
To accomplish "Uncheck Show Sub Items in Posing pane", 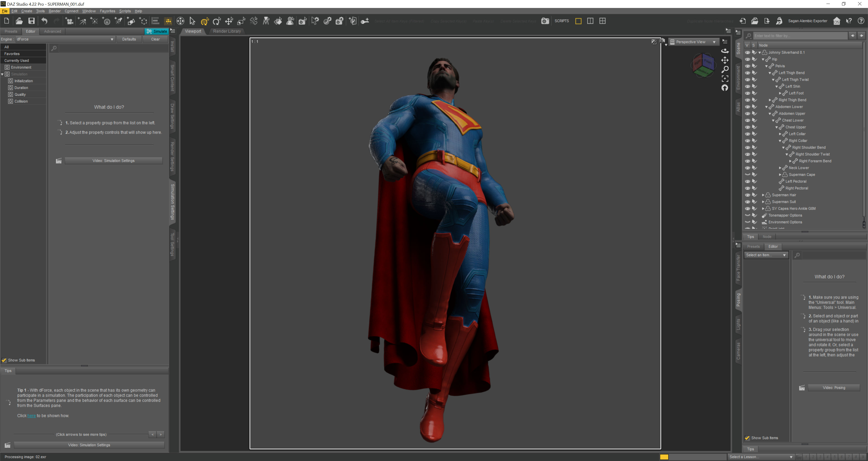I will coord(747,438).
